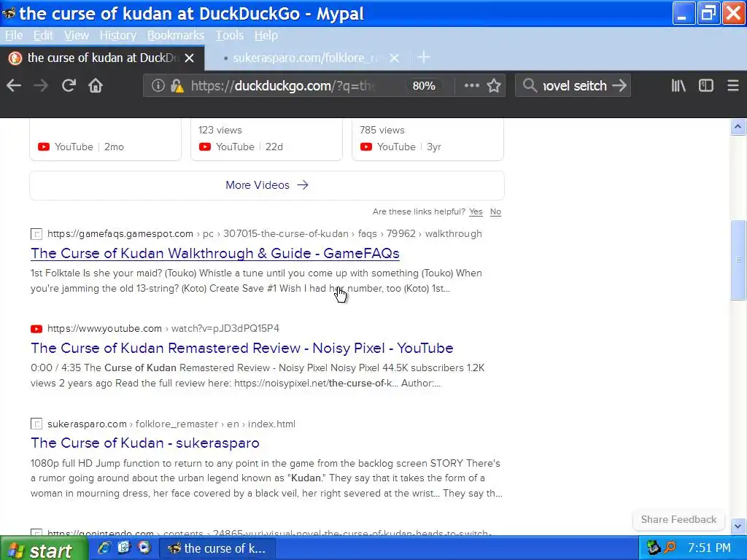Open the 123 views YouTube video card
The image size is (747, 560).
click(266, 139)
